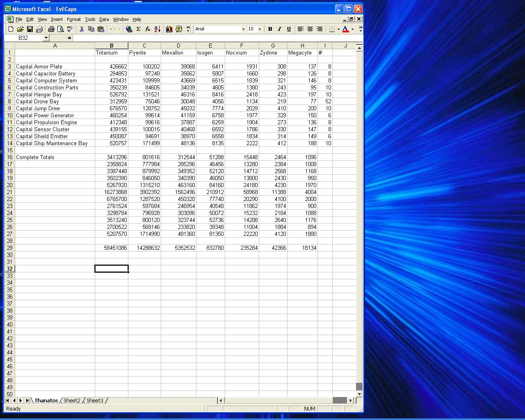Image resolution: width=525 pixels, height=420 pixels.
Task: Select entire column B via header
Action: 112,46
